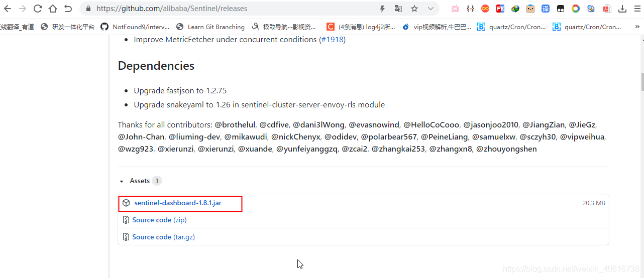644x278 pixels.
Task: Open the log4j2 CSDN bookmark
Action: click(361, 27)
